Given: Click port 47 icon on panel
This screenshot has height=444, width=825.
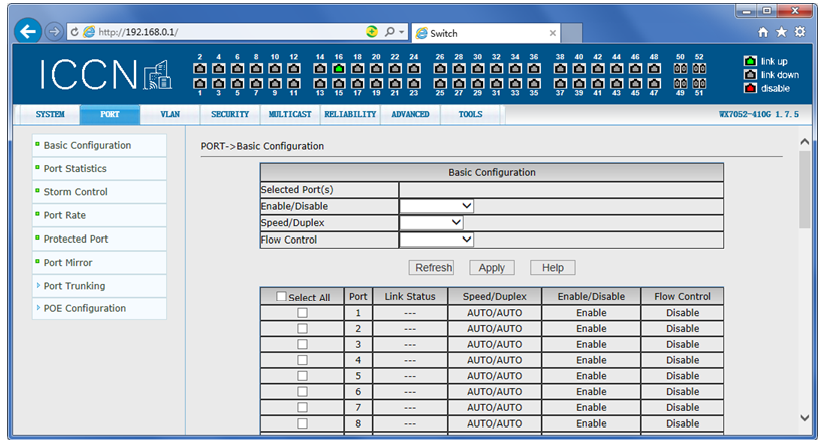Looking at the screenshot, I should [x=654, y=83].
